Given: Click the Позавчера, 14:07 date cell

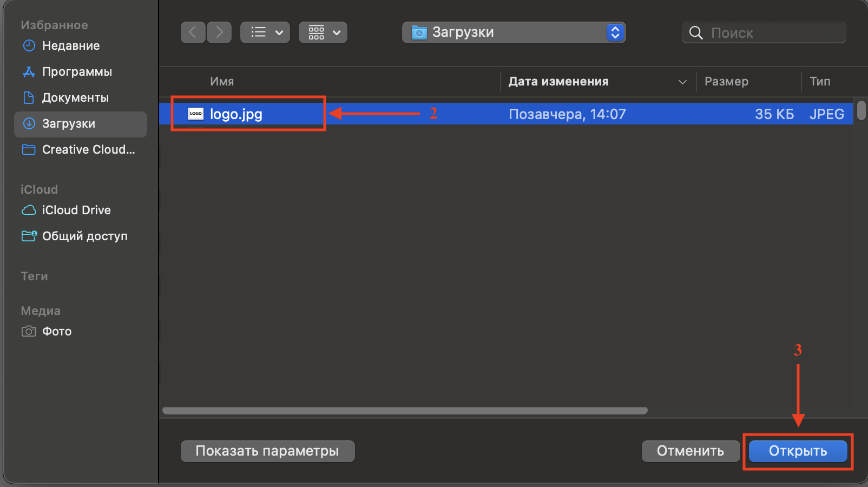Looking at the screenshot, I should click(x=567, y=114).
